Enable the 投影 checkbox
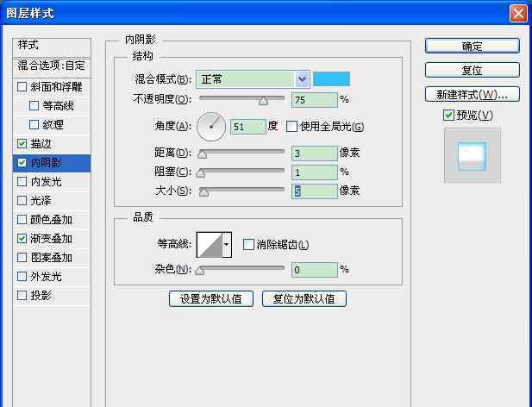The width and height of the screenshot is (532, 407). (x=22, y=296)
